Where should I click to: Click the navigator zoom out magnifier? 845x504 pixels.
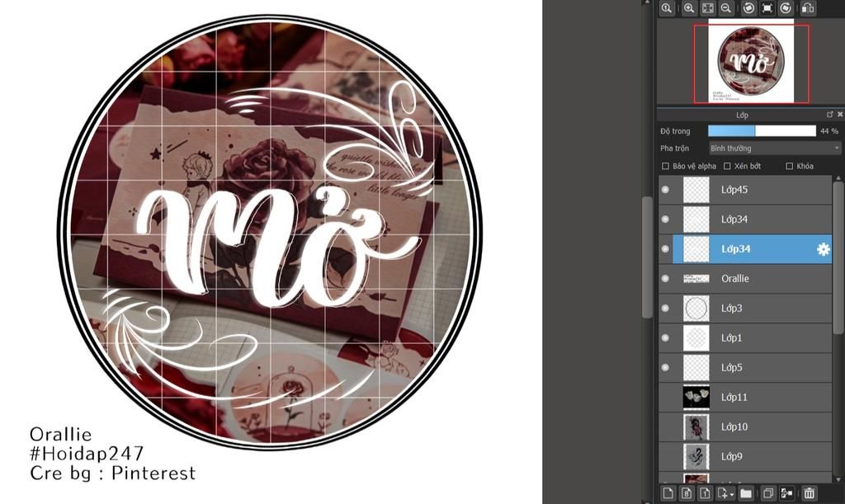[726, 8]
